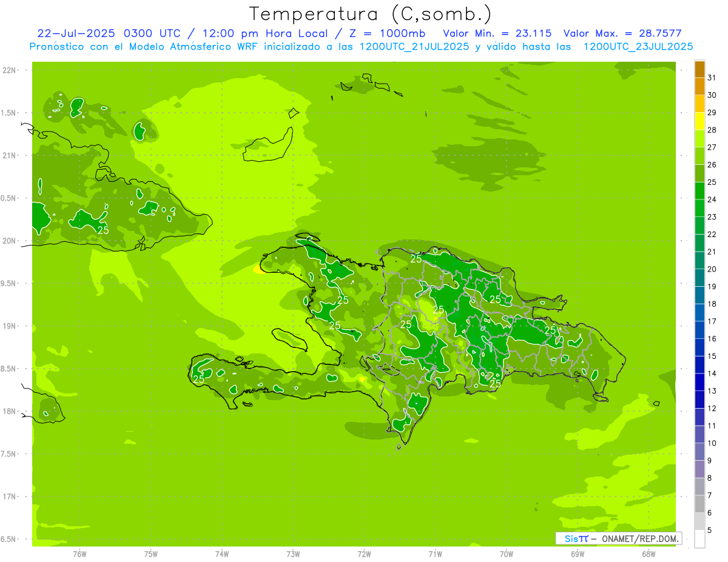Click the "Temperatura (C,somb.)" map title
728x562 pixels.
click(x=371, y=13)
